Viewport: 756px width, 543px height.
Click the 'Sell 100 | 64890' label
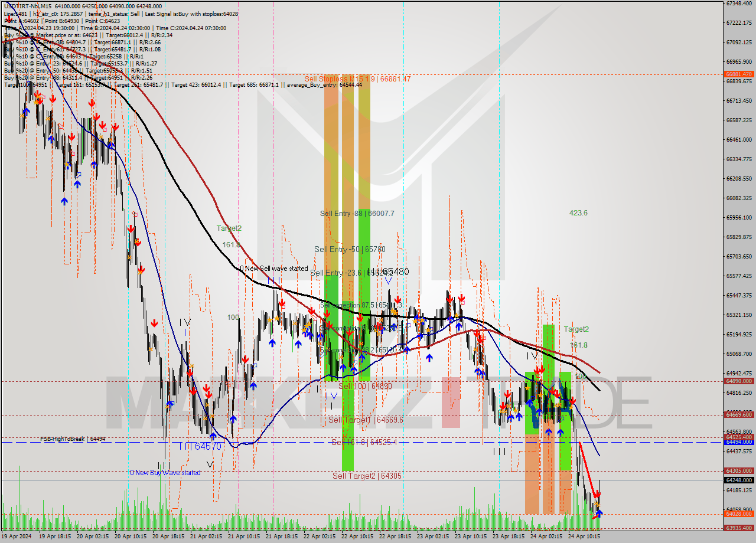[x=365, y=387]
